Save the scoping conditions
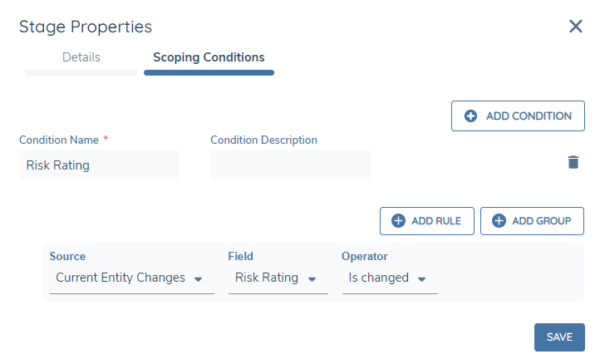Viewport: 600px width, 364px height. coord(559,337)
